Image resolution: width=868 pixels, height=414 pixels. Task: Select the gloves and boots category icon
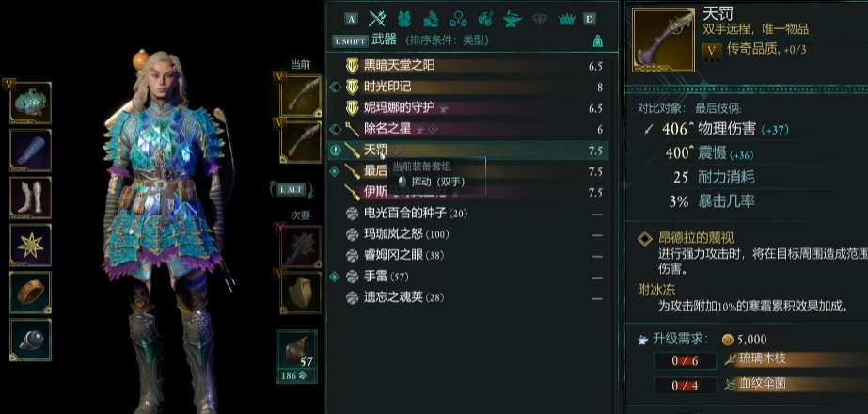coord(432,19)
